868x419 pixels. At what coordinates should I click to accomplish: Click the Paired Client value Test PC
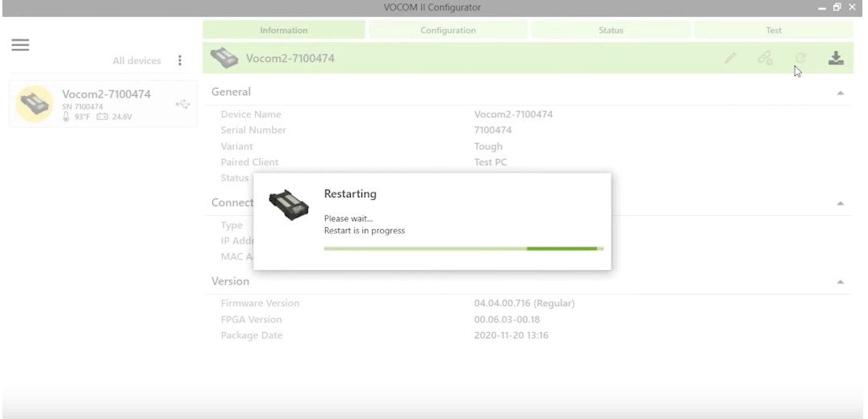point(490,162)
